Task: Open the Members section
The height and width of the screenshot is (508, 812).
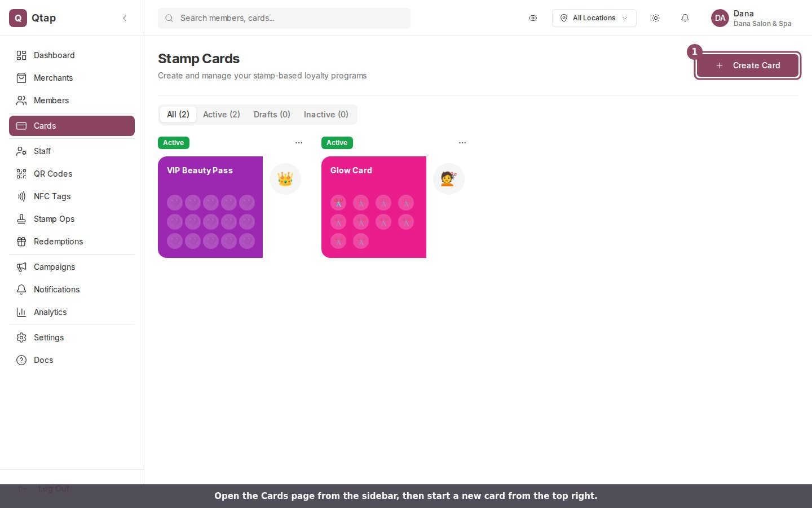Action: pos(72,100)
